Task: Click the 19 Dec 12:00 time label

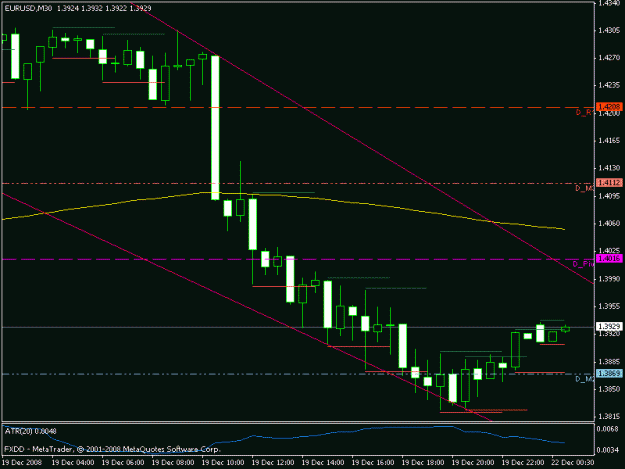Action: (273, 463)
